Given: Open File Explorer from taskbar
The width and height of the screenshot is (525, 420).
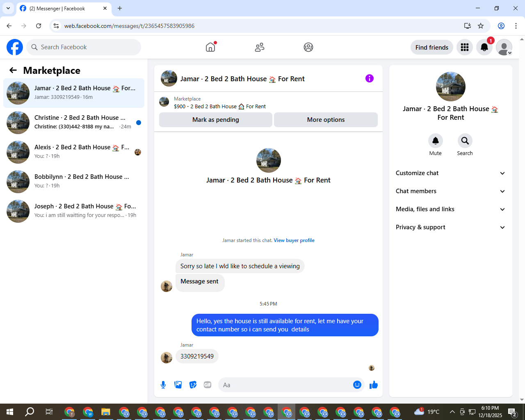Looking at the screenshot, I should [106, 412].
